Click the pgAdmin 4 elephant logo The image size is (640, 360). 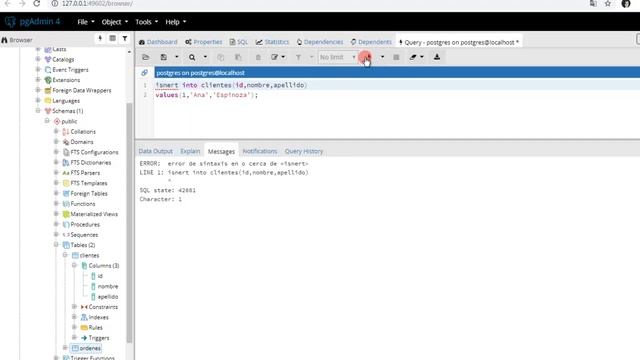pos(10,22)
